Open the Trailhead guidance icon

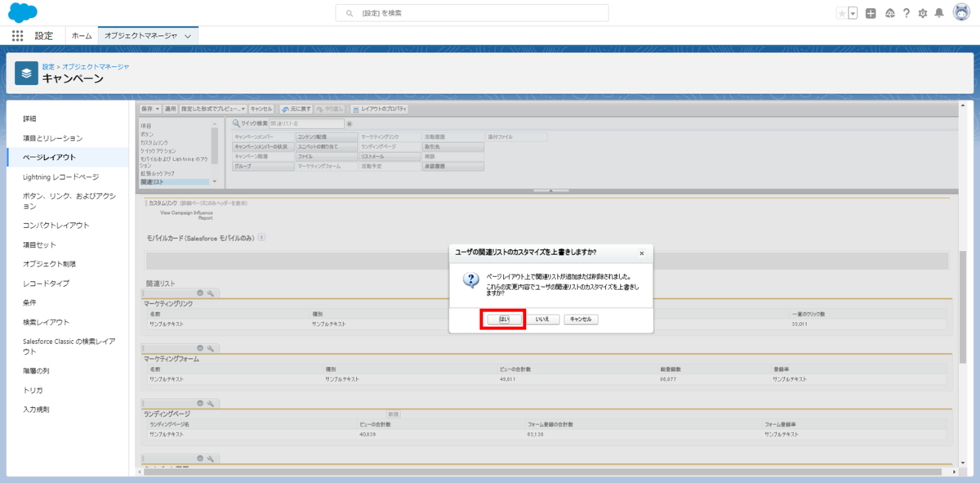[889, 13]
